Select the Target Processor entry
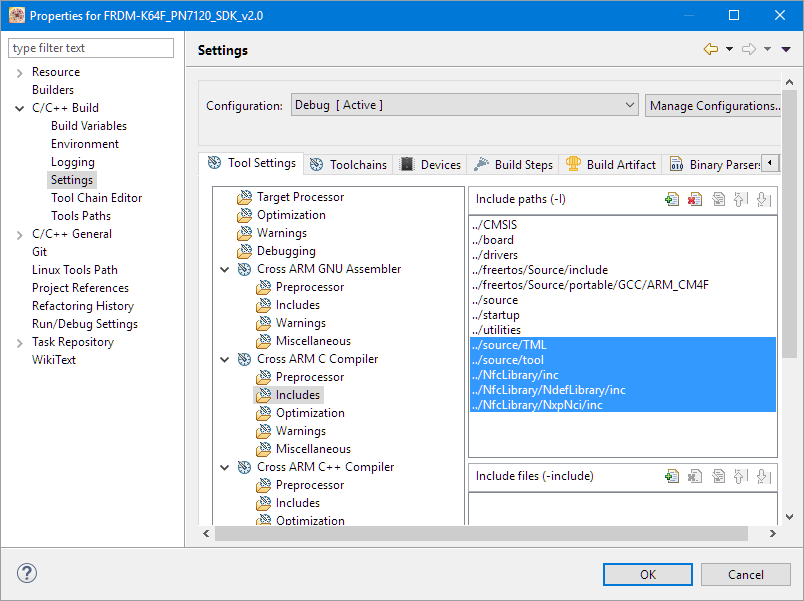Image resolution: width=804 pixels, height=601 pixels. click(x=299, y=197)
